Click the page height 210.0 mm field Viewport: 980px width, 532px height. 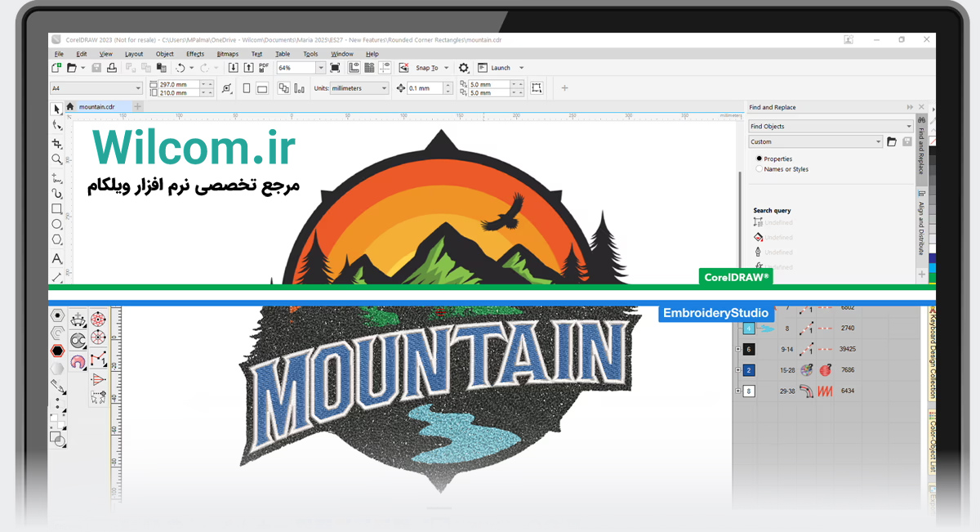click(180, 93)
